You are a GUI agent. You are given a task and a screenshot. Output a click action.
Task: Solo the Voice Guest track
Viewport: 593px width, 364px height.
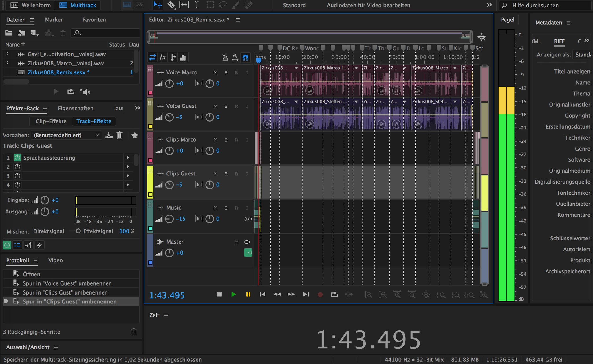226,106
